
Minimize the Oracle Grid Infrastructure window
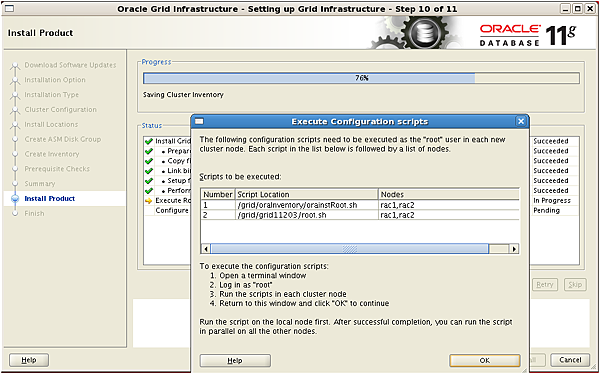[566, 9]
